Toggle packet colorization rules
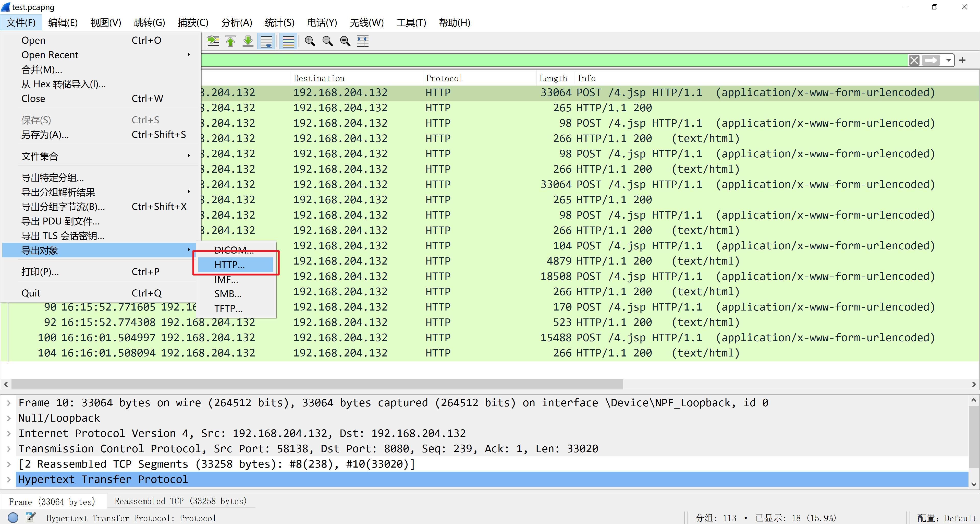Image resolution: width=980 pixels, height=524 pixels. click(288, 41)
